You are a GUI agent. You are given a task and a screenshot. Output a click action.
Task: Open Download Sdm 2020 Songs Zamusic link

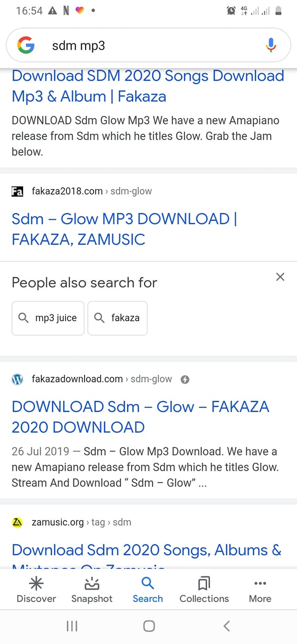point(147,555)
